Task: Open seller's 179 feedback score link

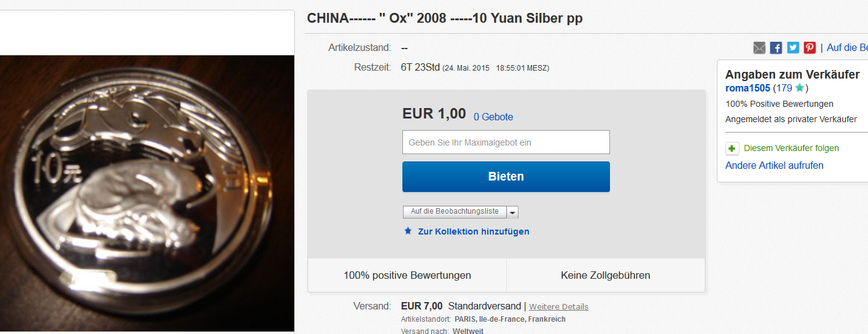Action: coord(784,88)
